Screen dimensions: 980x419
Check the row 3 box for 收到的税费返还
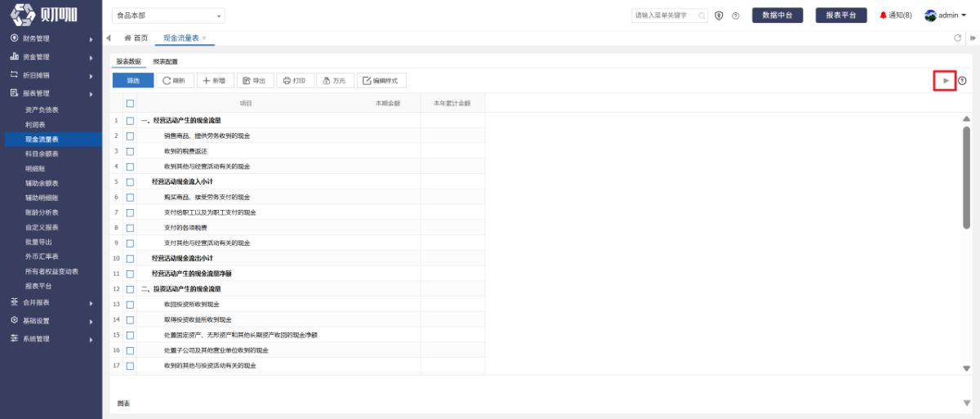(x=130, y=151)
